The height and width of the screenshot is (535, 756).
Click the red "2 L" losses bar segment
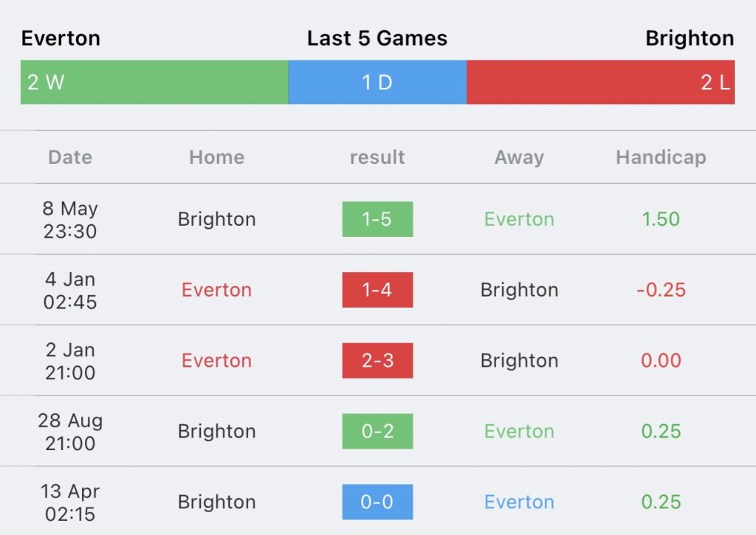click(x=600, y=82)
